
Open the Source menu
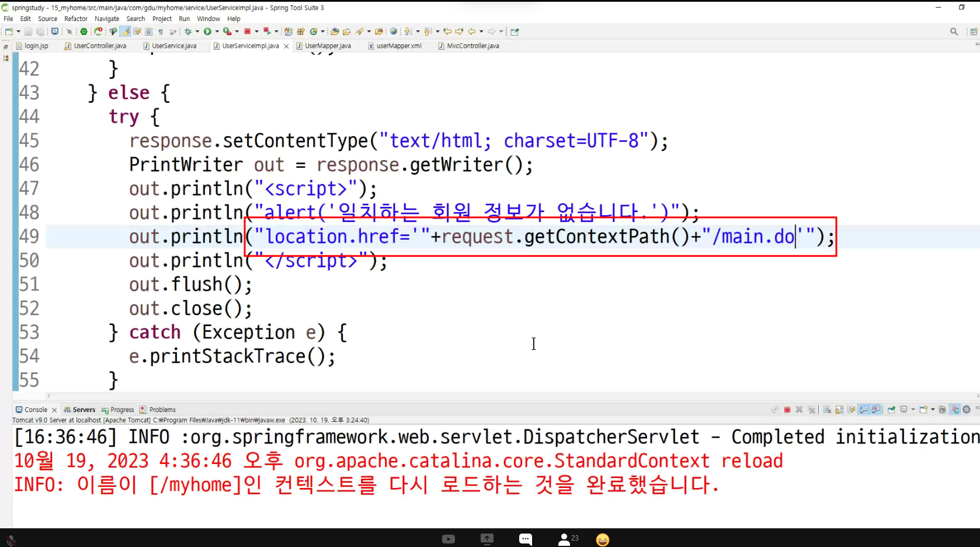(x=47, y=19)
